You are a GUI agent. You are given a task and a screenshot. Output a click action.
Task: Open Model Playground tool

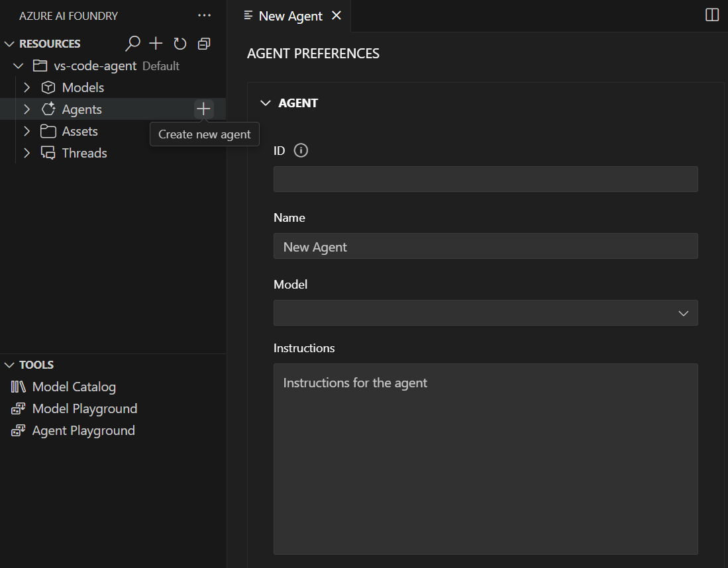tap(84, 408)
